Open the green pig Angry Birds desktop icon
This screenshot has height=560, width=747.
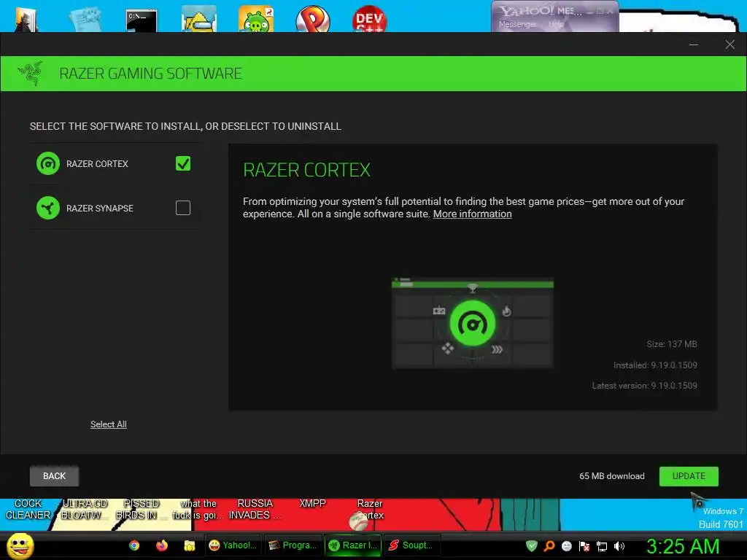[x=256, y=20]
